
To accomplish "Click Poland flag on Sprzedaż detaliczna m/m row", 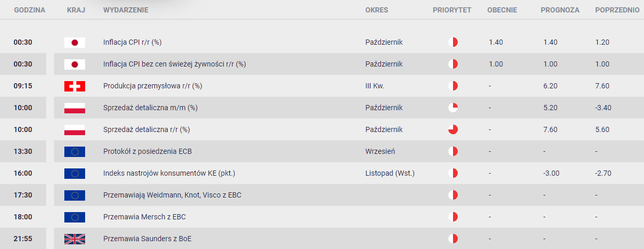I will 74,108.
